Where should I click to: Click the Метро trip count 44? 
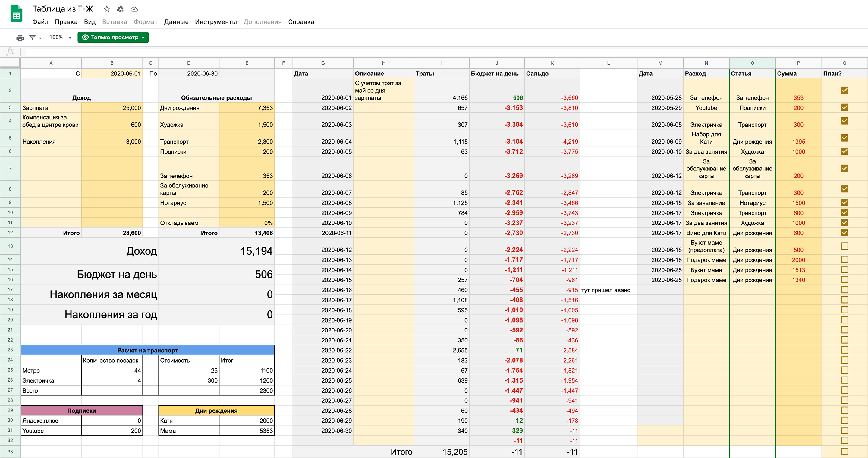click(112, 370)
